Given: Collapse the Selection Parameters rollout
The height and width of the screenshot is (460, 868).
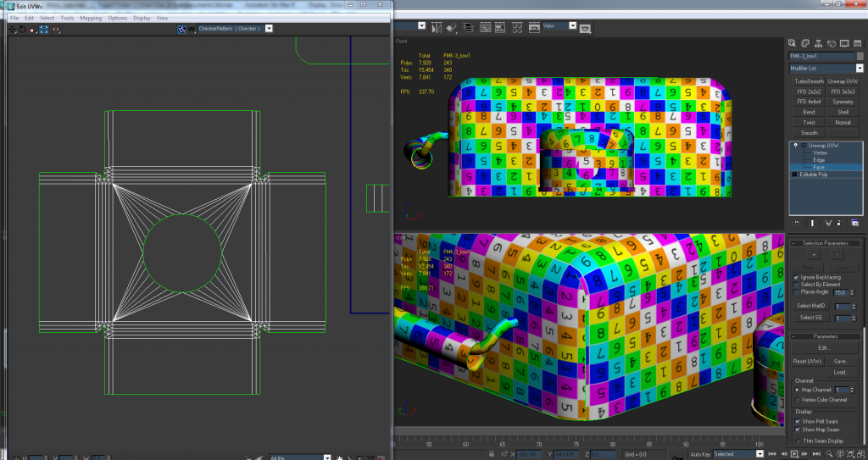Looking at the screenshot, I should pyautogui.click(x=826, y=243).
